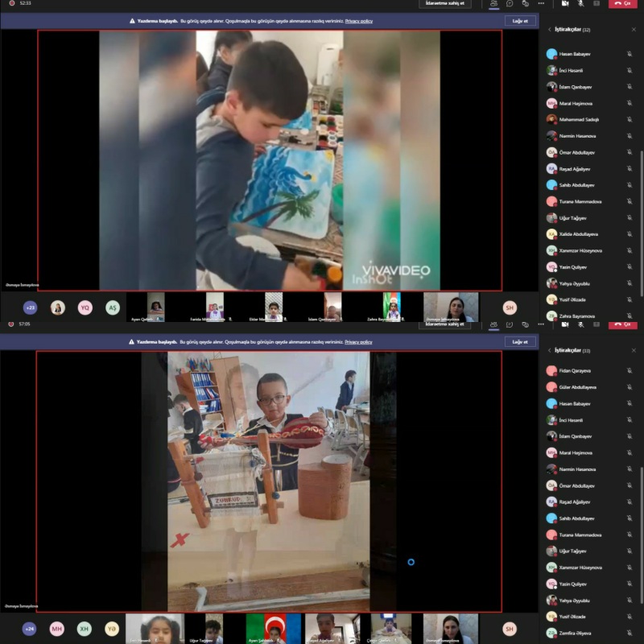Close the İştirakçılar (32) panel
The width and height of the screenshot is (644, 644).
pyautogui.click(x=634, y=30)
